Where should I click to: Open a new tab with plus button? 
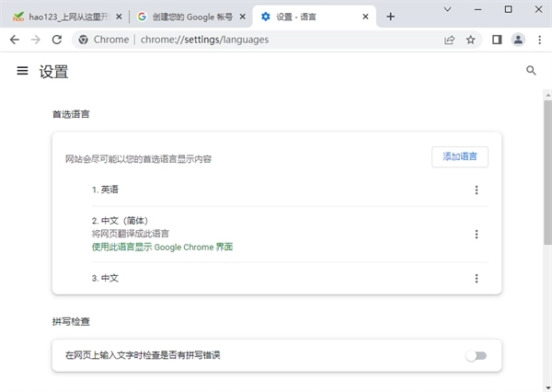tap(390, 17)
